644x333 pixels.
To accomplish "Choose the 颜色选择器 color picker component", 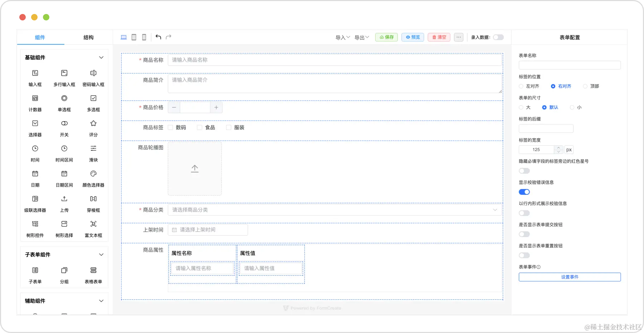I will coord(93,179).
